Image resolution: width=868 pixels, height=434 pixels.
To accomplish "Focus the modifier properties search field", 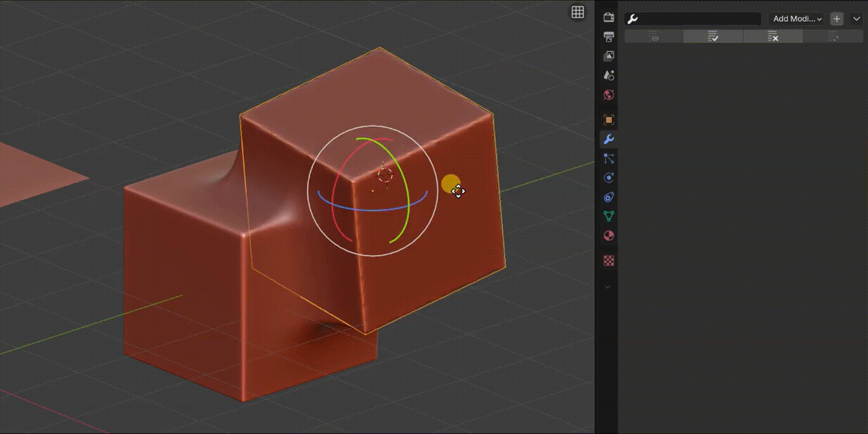I will 693,19.
